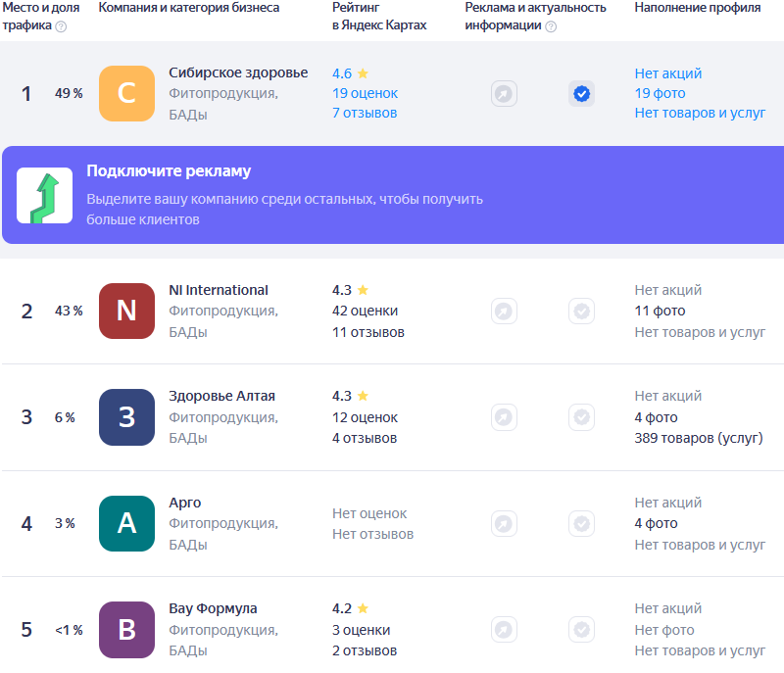Click the company name 'Сибирское здоровье'
Image resolution: width=784 pixels, height=673 pixels.
[x=238, y=72]
